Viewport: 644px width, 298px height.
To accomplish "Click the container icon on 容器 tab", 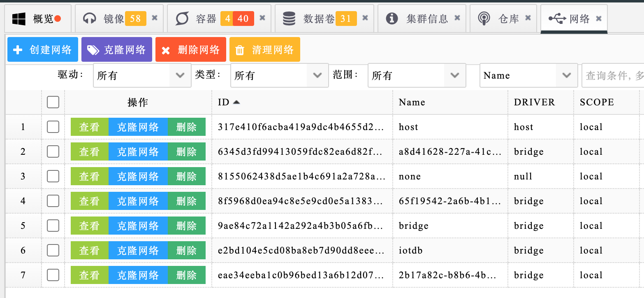I will coord(182,19).
